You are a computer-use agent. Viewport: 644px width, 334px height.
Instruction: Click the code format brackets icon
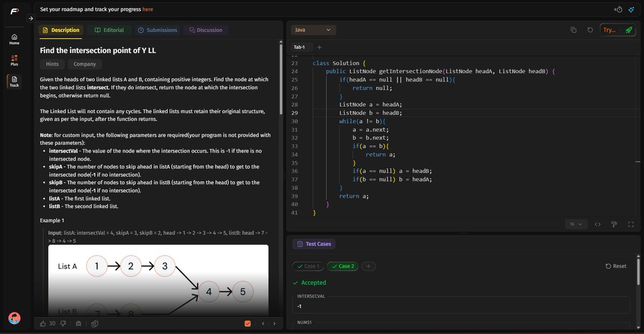coord(597,224)
